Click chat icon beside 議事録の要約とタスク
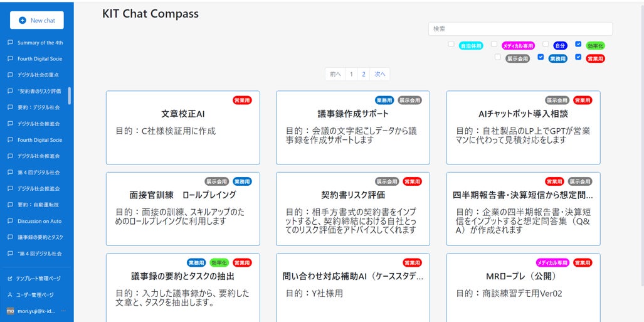Screen dimensions: 644x322 [x=10, y=237]
